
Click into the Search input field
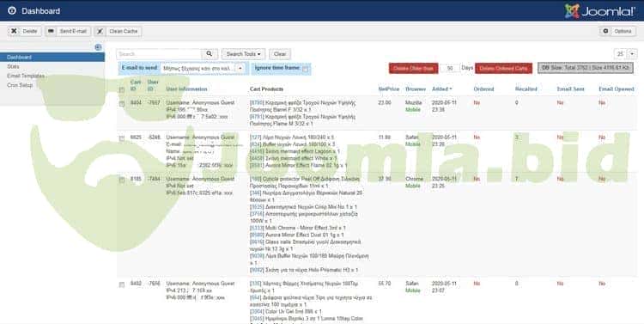(159, 54)
